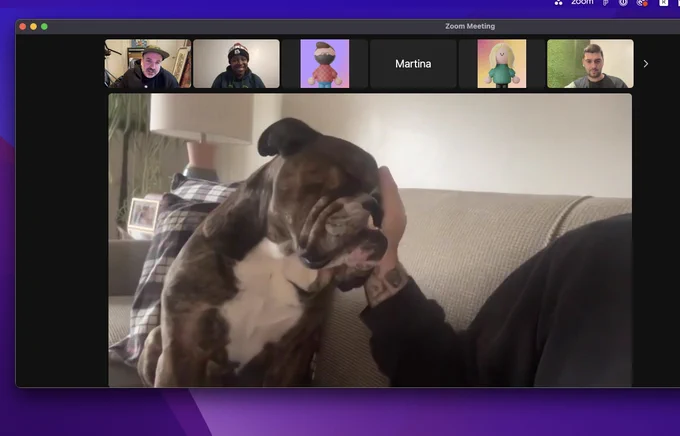Screen dimensions: 680x436
Task: Open the zoom menu bar status item
Action: pyautogui.click(x=582, y=3)
